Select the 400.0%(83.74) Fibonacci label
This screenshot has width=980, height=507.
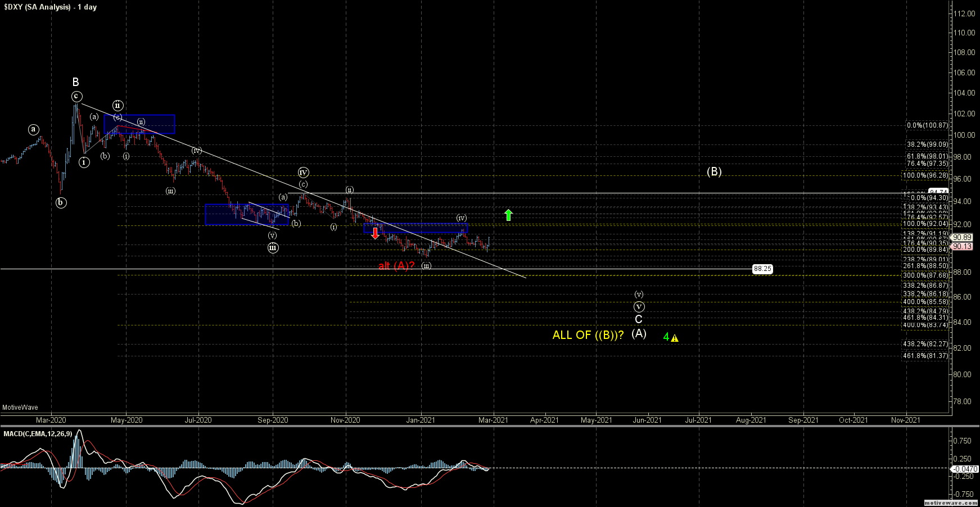(x=925, y=325)
